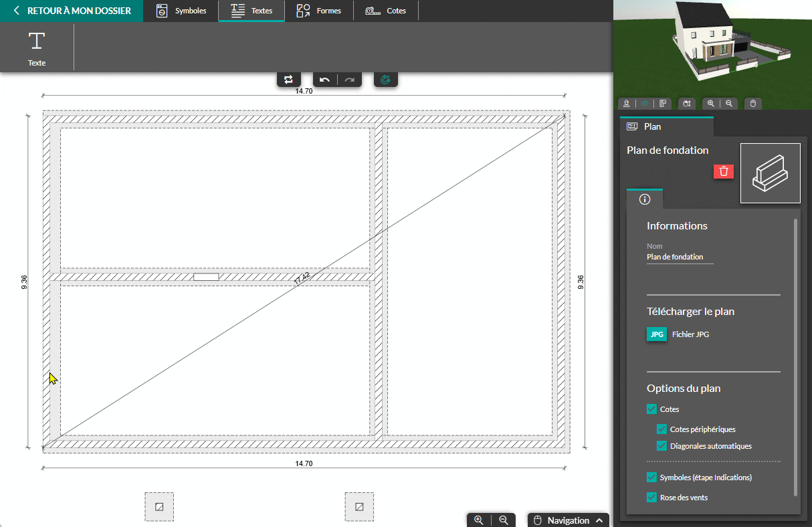Zoom in on the plan canvas
812x527 pixels.
pyautogui.click(x=479, y=520)
